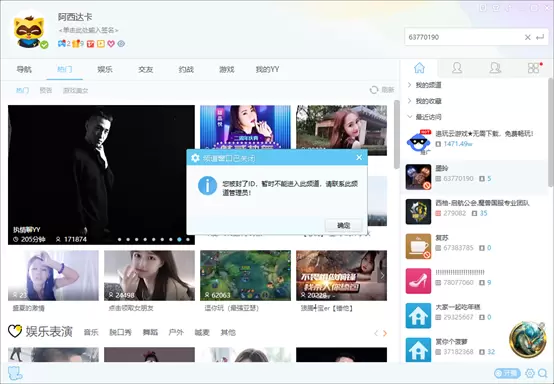Click the main content vertical scrollbar

(x=397, y=134)
